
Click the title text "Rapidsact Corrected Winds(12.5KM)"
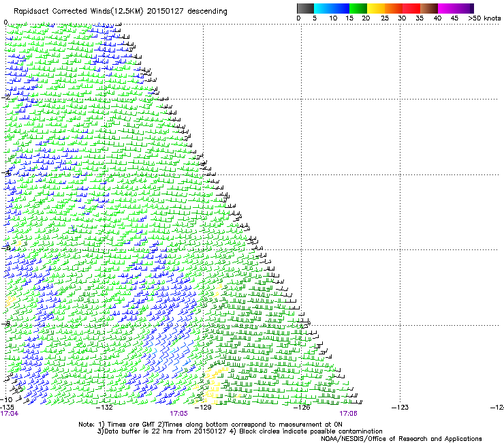(x=78, y=12)
